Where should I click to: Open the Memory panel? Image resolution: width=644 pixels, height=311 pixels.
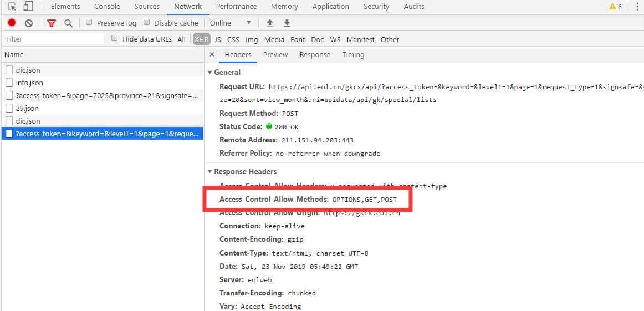point(285,7)
